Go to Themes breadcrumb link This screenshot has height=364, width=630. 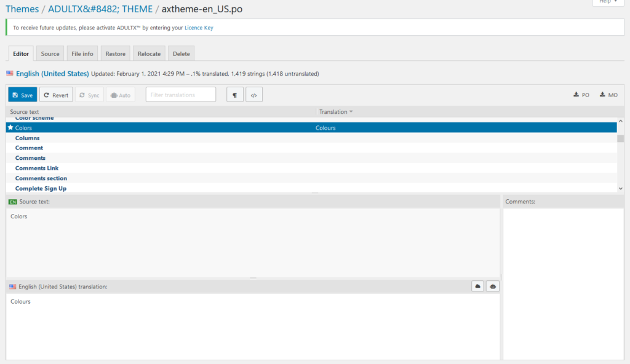pos(22,9)
